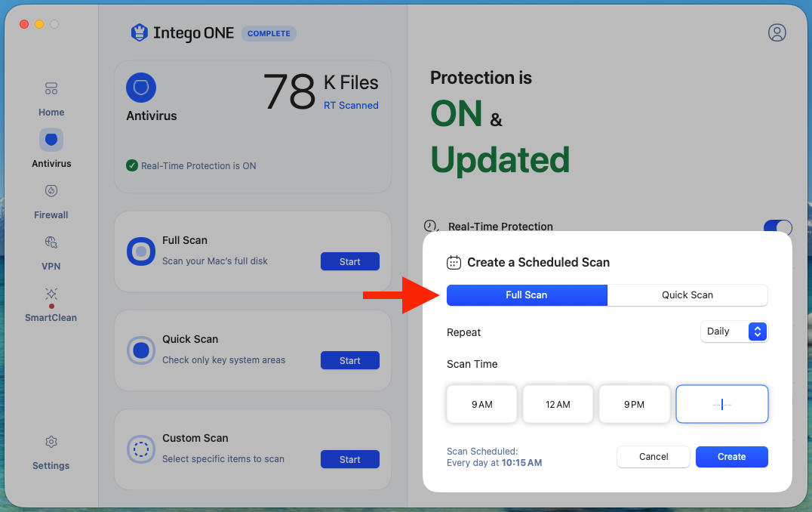This screenshot has width=812, height=512.
Task: Click the 'Custom Scan' card title
Action: (x=195, y=439)
